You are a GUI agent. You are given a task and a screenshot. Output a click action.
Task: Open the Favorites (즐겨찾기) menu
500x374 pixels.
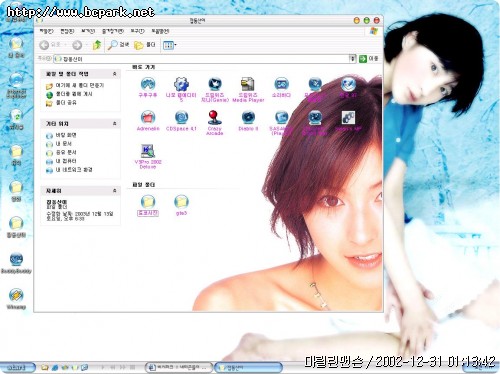(112, 31)
